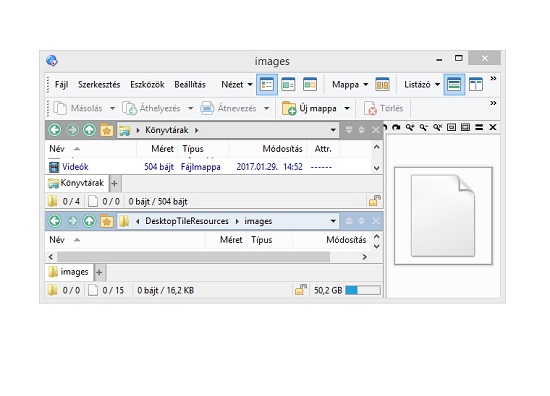
Task: Switch to the Könyvtárak folder tab
Action: click(77, 183)
